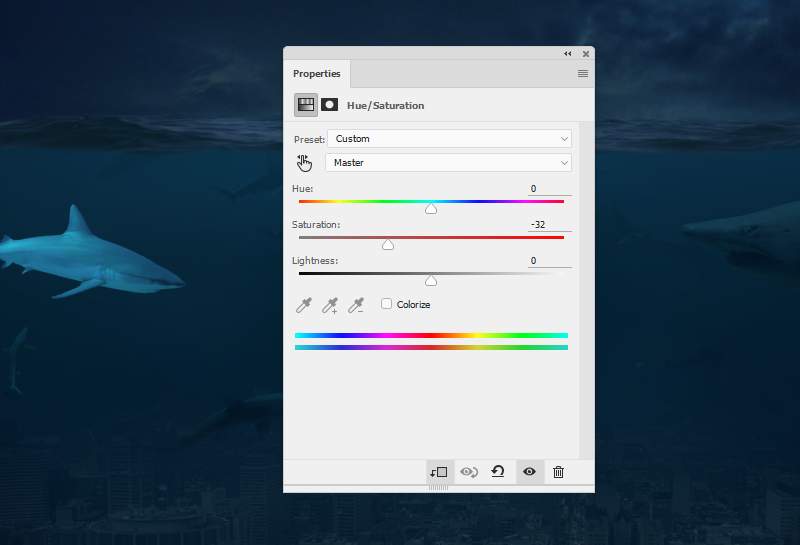Click the Hue/Saturation adjustment icon
The width and height of the screenshot is (800, 545).
tap(305, 105)
